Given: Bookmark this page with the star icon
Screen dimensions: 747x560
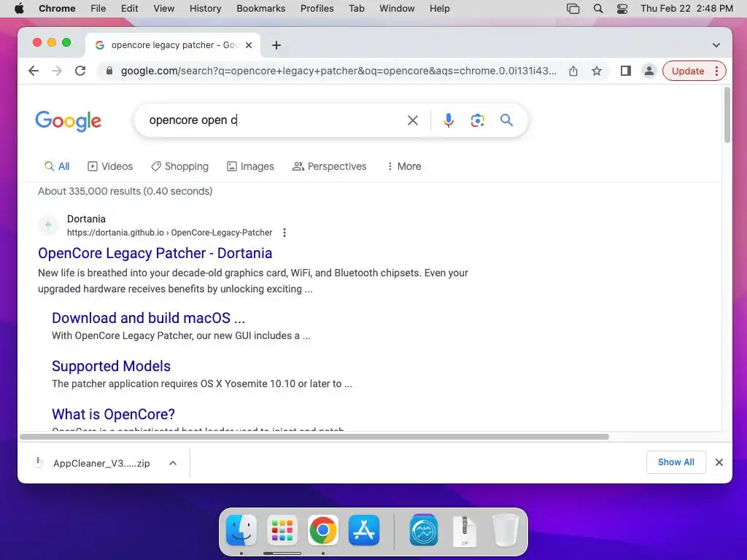Looking at the screenshot, I should tap(597, 71).
